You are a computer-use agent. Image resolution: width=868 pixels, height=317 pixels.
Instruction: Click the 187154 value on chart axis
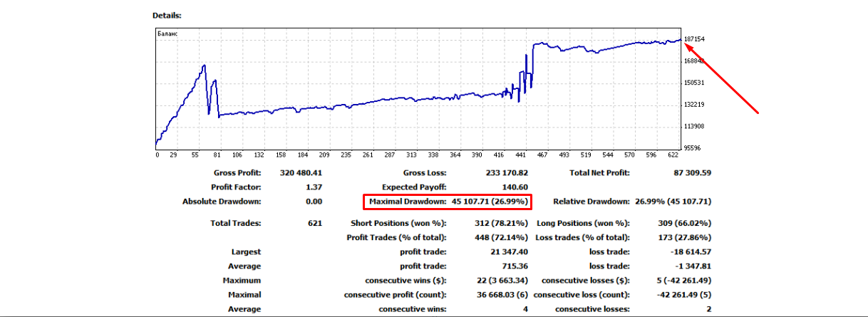pyautogui.click(x=695, y=39)
